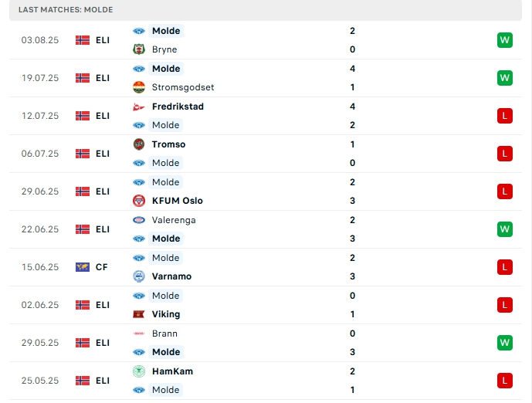Click the KFUM Oslo club logo
This screenshot has width=532, height=403.
[139, 201]
